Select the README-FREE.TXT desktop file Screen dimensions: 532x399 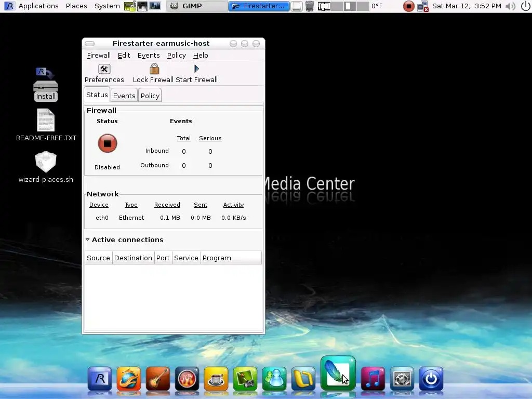(x=46, y=125)
